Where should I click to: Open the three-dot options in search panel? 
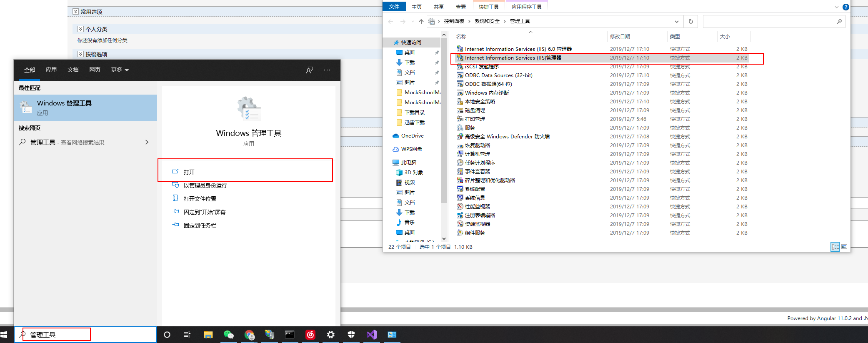point(327,70)
